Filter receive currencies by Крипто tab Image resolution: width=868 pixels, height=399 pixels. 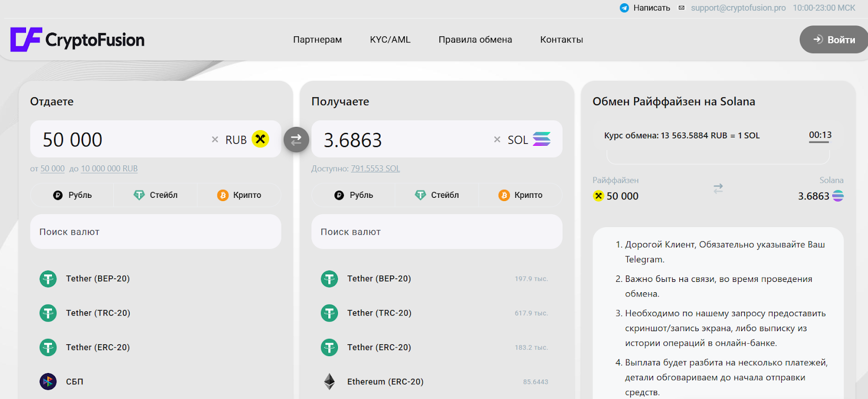click(x=520, y=195)
